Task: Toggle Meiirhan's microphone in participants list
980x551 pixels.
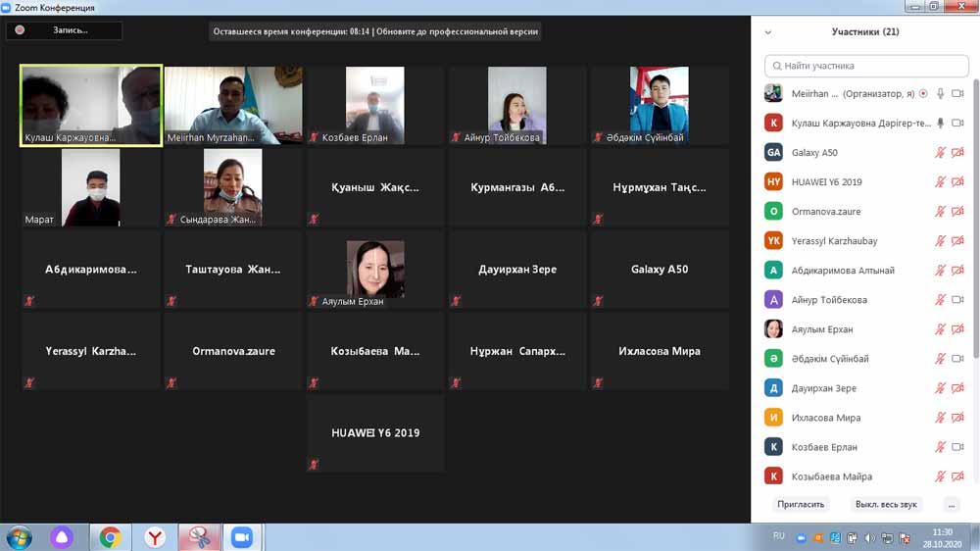Action: point(940,94)
